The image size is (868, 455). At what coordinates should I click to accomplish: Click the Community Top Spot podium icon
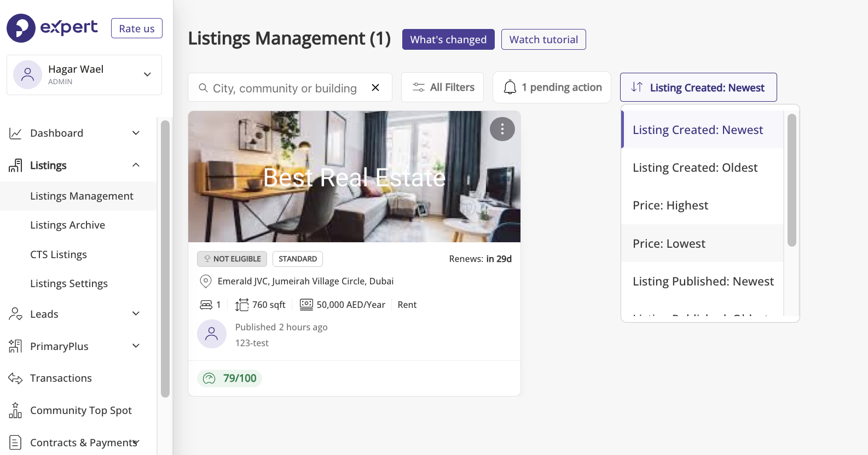pos(15,410)
